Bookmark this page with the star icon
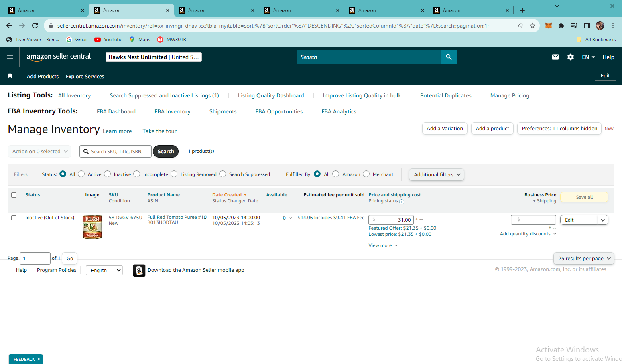The height and width of the screenshot is (364, 622). (x=533, y=26)
